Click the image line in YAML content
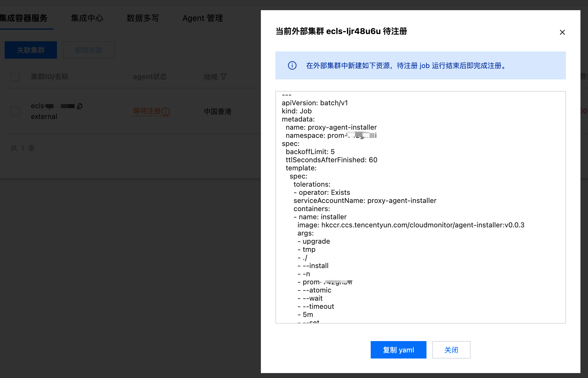 click(411, 225)
